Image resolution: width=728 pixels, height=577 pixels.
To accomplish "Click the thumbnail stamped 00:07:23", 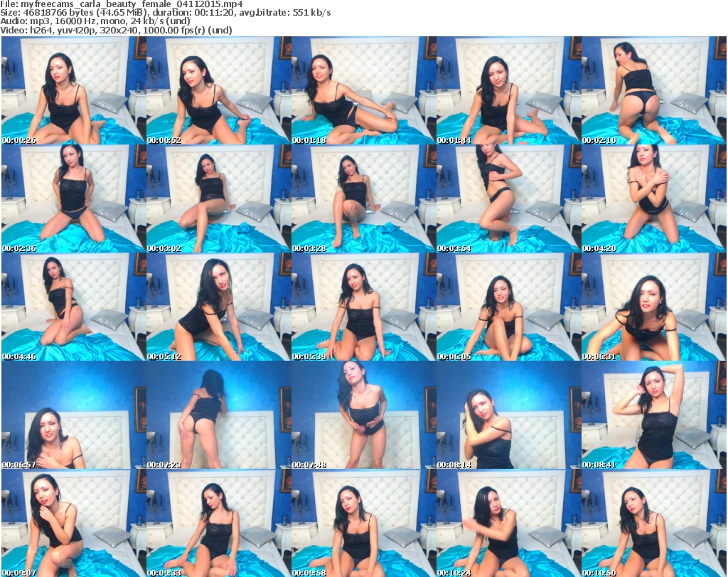I will point(219,415).
